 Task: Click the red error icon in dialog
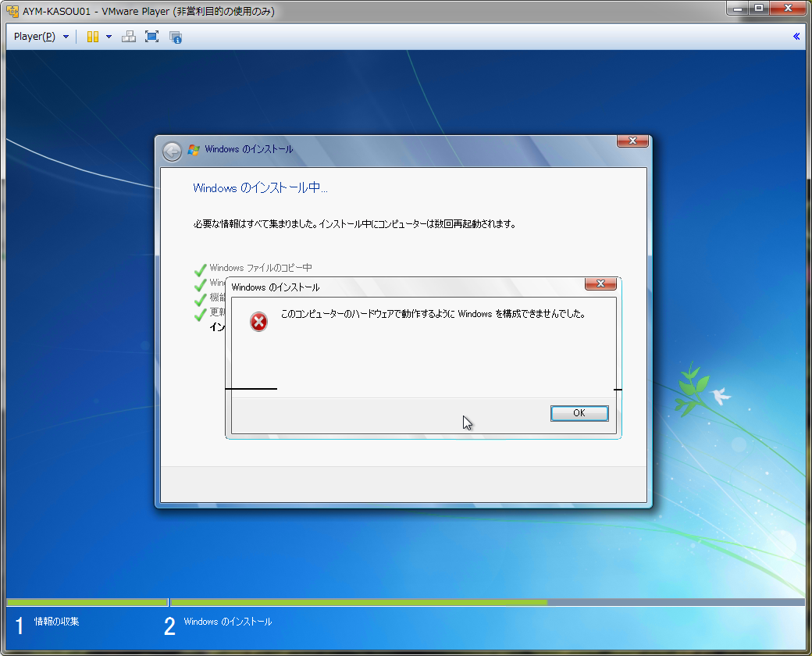(258, 322)
